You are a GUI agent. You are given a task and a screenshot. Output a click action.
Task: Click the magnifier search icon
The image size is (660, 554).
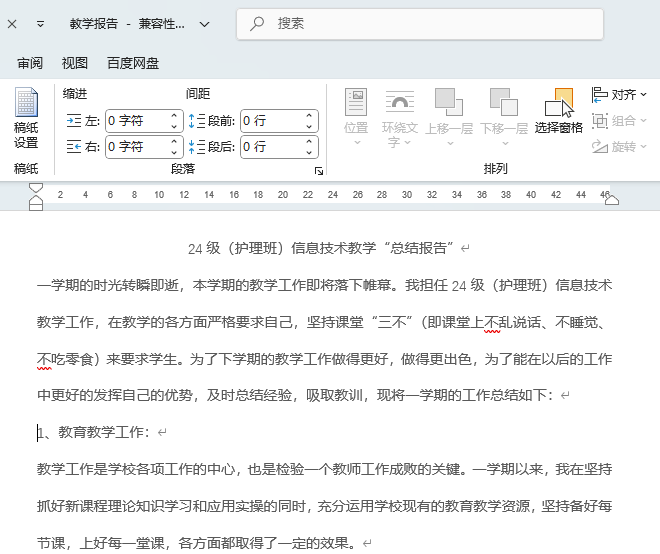(x=256, y=24)
